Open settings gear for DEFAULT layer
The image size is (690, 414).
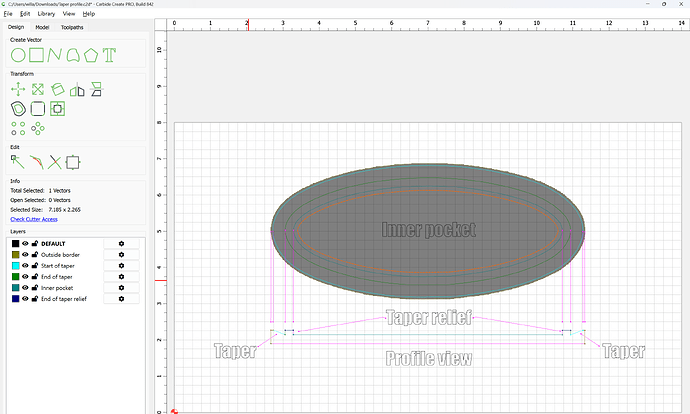pos(121,243)
